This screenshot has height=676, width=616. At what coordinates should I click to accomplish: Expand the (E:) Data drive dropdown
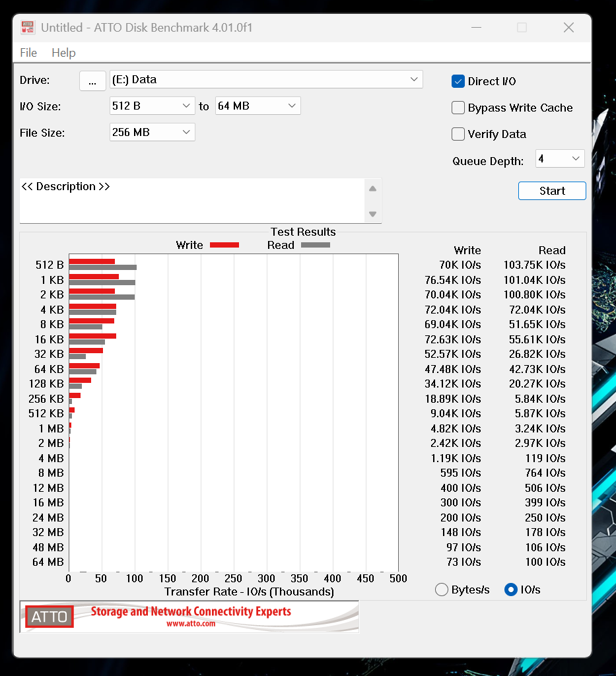pyautogui.click(x=266, y=79)
